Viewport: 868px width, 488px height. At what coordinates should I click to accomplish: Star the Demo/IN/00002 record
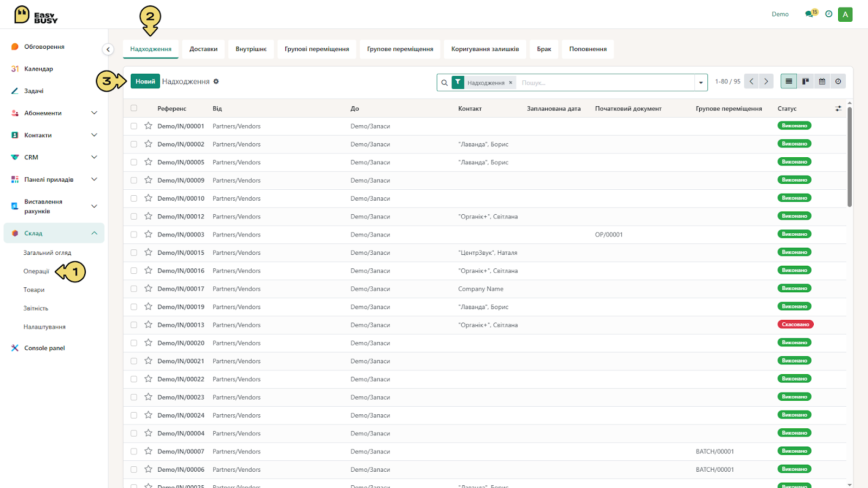(x=148, y=144)
